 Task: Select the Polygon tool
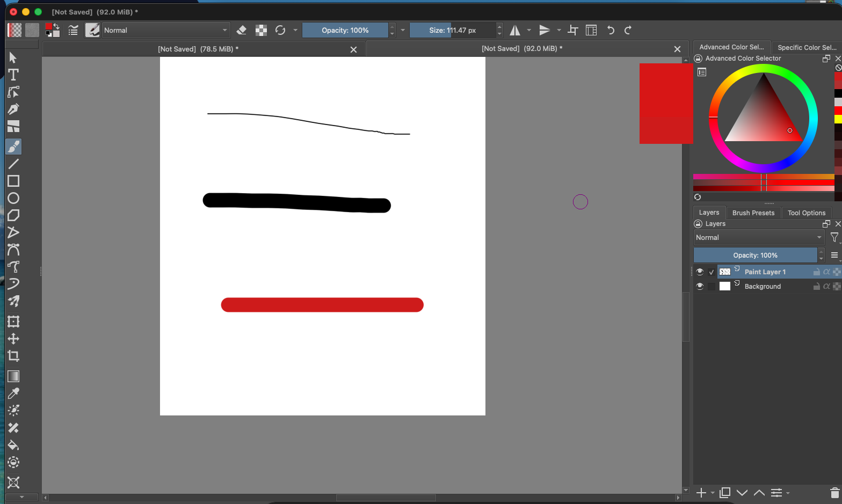13,215
